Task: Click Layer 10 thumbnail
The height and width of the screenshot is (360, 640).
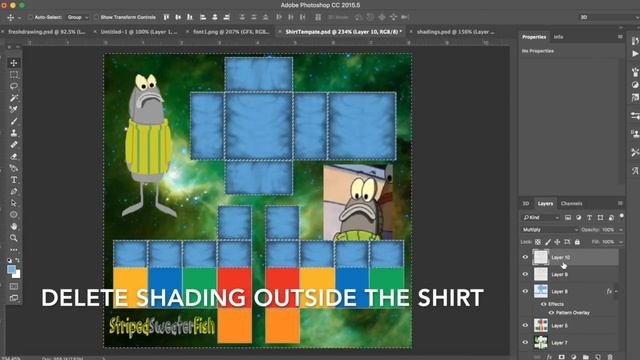Action: point(541,257)
